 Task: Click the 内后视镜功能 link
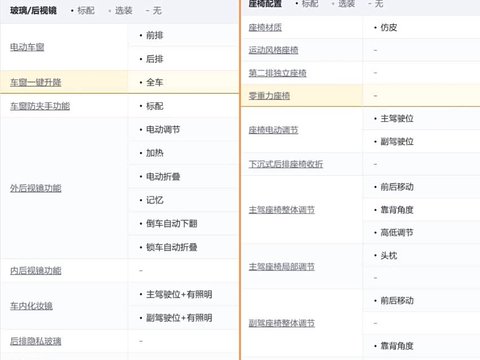coord(36,271)
